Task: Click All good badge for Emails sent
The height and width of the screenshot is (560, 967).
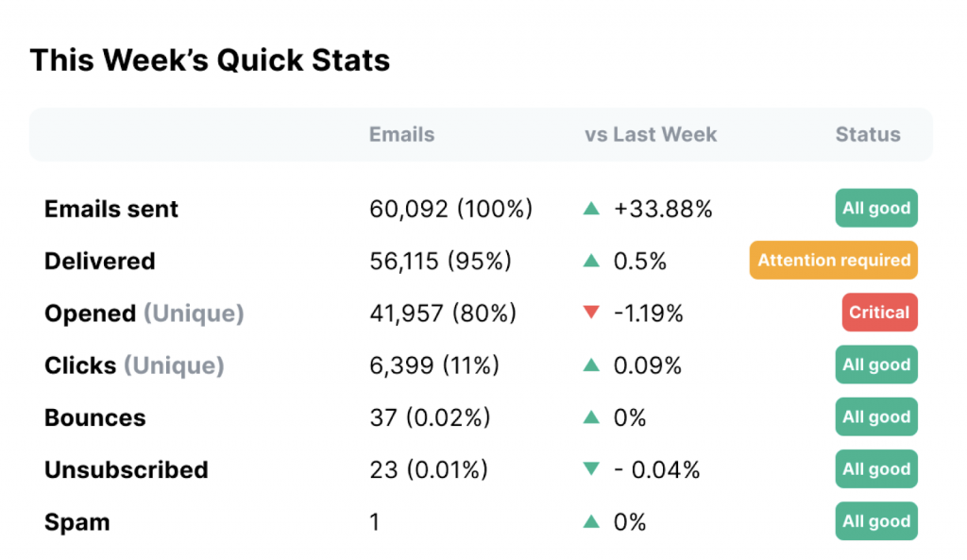Action: (x=876, y=209)
